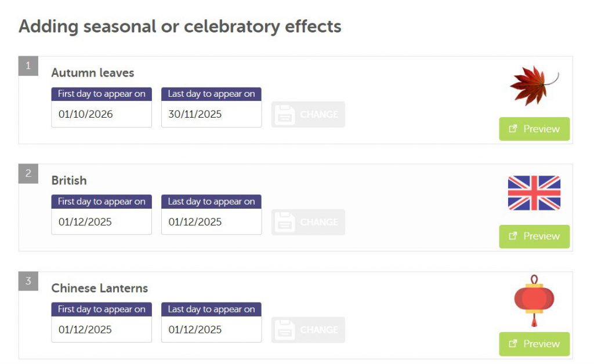Click the number 2 badge for British
The image size is (594, 364).
(28, 174)
